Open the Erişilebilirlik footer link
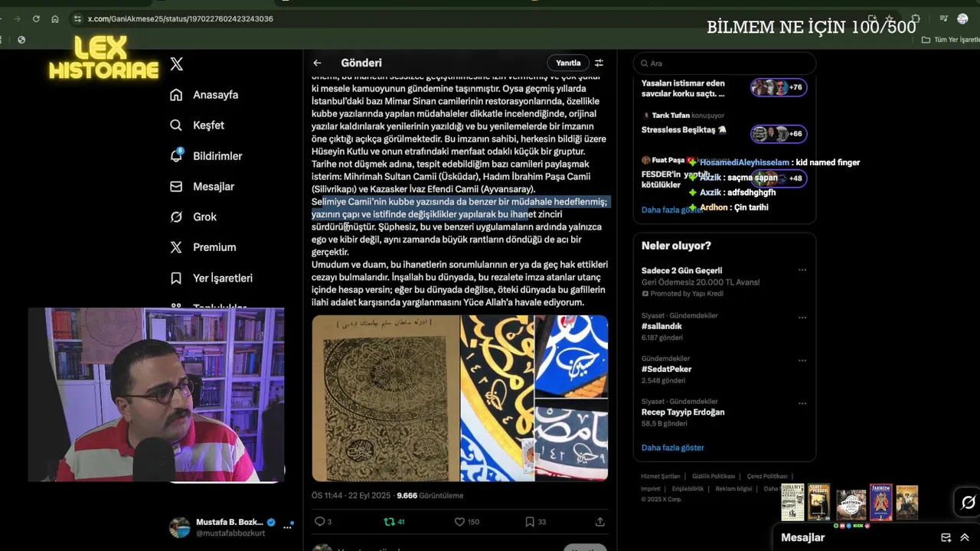Viewport: 980px width, 551px height. point(688,488)
